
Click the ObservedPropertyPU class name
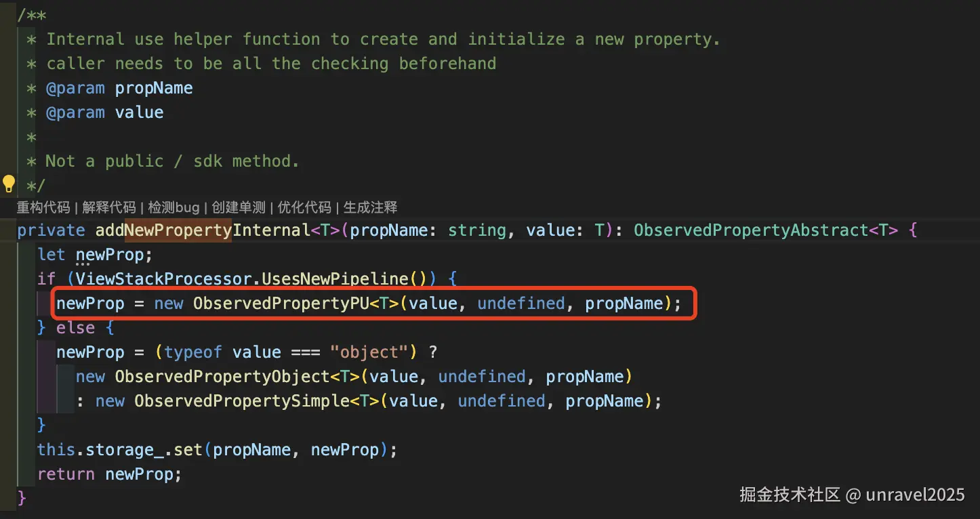tap(281, 304)
